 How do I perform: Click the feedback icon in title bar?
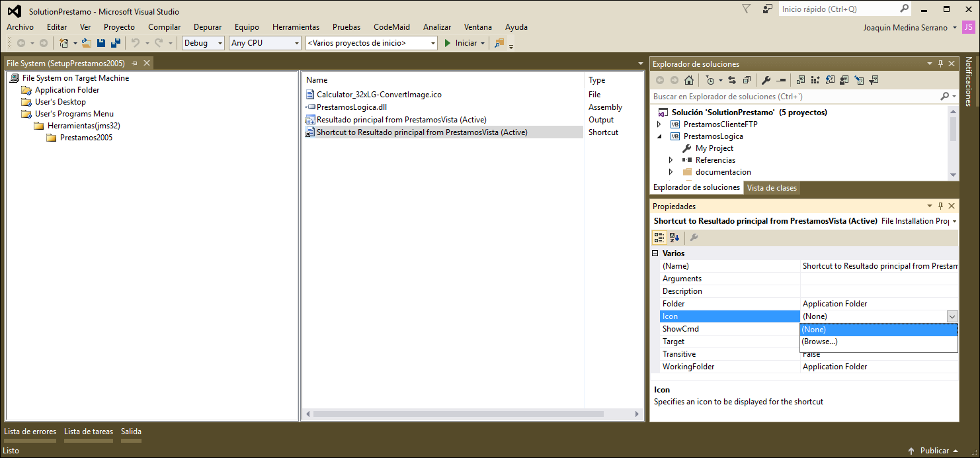point(768,9)
